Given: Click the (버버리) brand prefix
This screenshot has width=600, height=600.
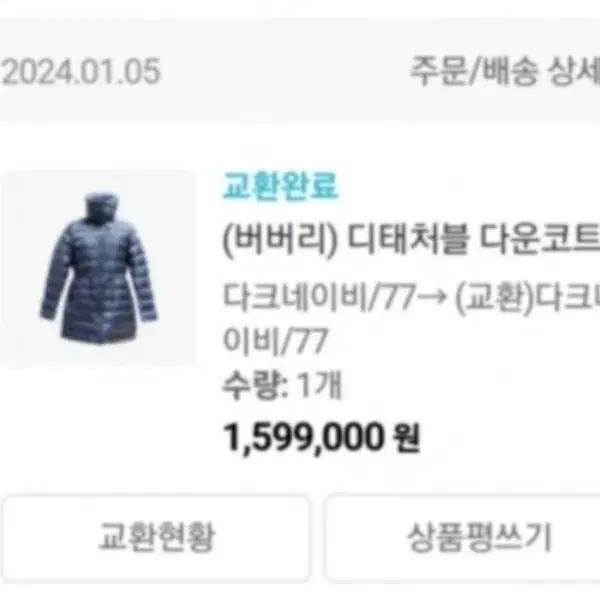Looking at the screenshot, I should pyautogui.click(x=280, y=241).
